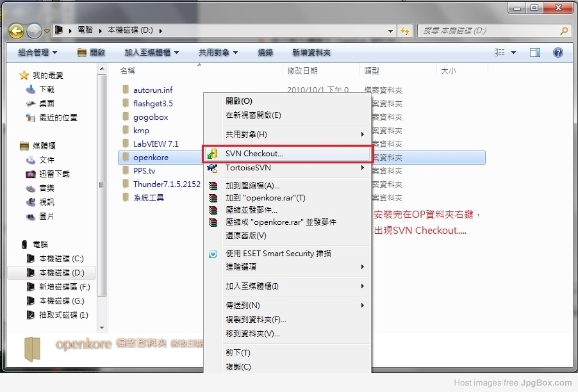Select 複製到資料夾(F) menu entry

click(x=256, y=320)
